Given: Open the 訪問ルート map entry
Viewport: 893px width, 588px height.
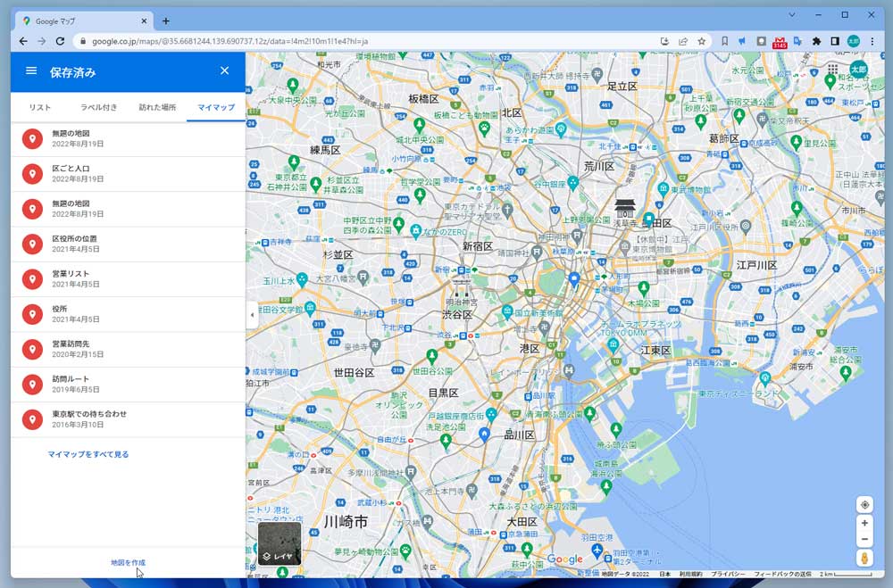Looking at the screenshot, I should [x=128, y=385].
